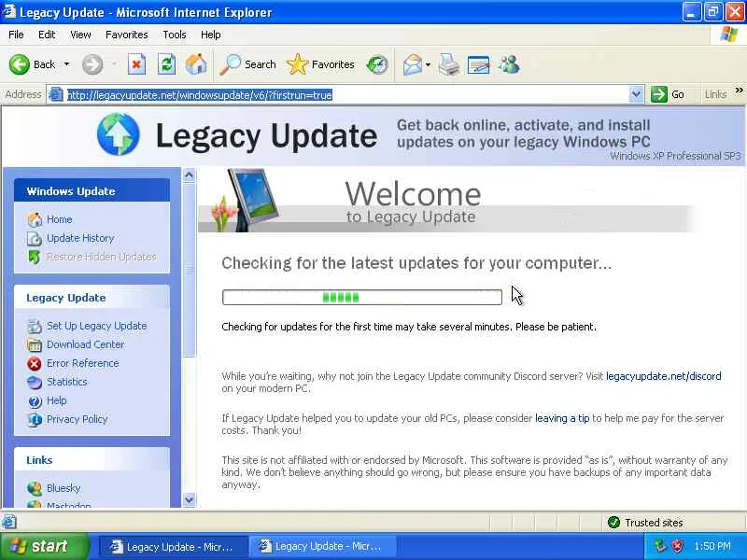Open History clock icon in toolbar
The width and height of the screenshot is (747, 560).
(377, 64)
